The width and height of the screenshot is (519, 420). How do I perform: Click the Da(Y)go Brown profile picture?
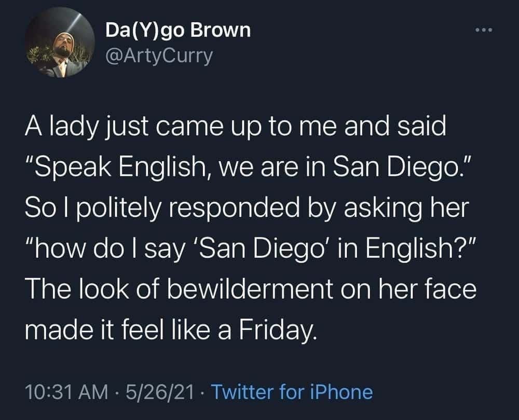coord(60,43)
